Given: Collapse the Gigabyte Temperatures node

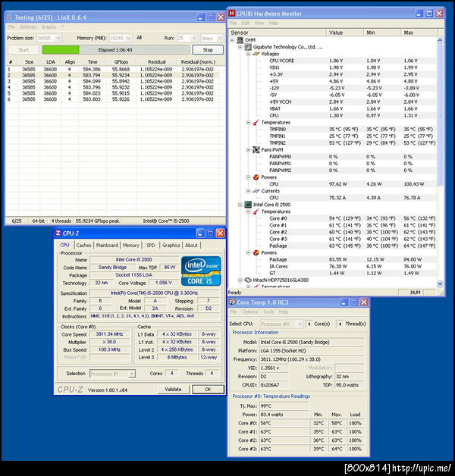Looking at the screenshot, I should [x=248, y=123].
